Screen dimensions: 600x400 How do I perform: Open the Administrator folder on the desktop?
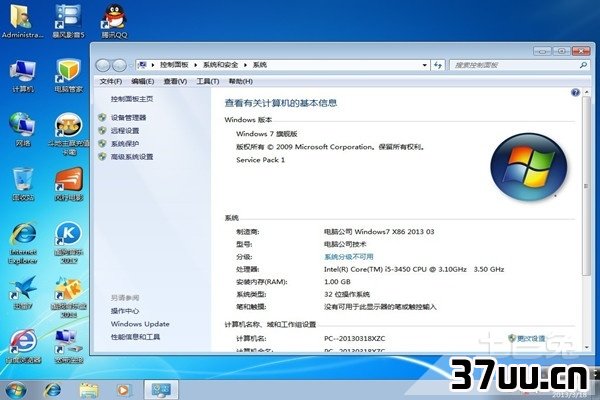coord(22,21)
